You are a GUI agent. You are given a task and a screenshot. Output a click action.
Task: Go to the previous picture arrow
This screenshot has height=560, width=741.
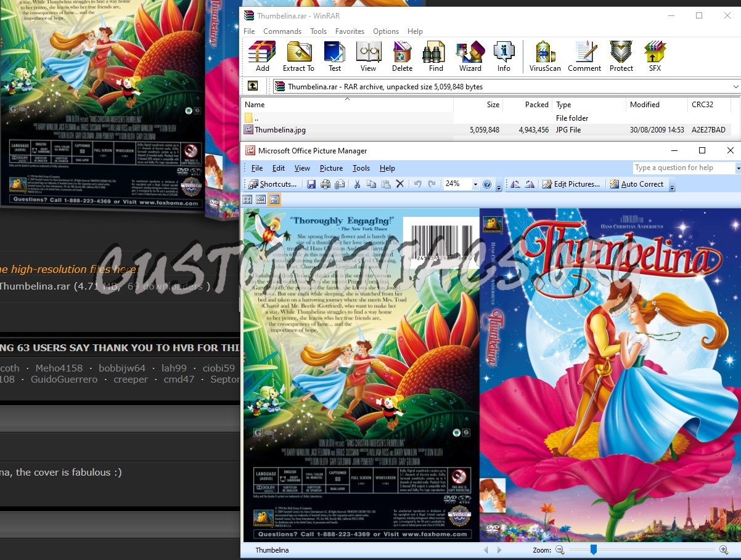[486, 550]
